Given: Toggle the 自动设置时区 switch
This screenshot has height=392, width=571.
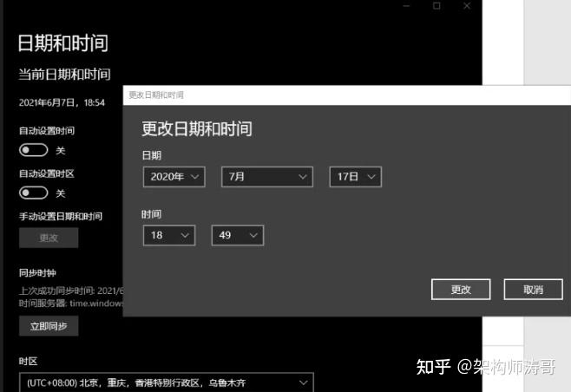Looking at the screenshot, I should [x=34, y=193].
